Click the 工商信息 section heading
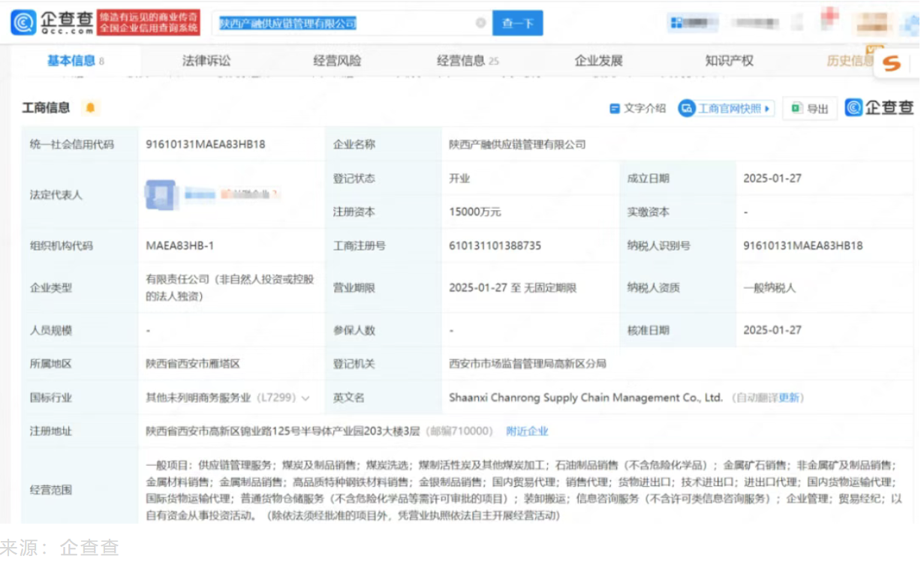Viewport: 924px width, 568px height. [x=46, y=108]
